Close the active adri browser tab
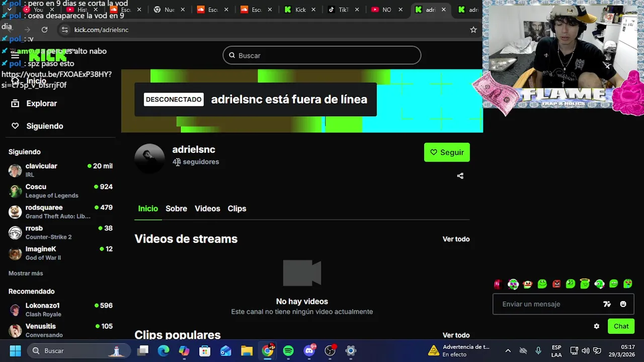Screen dimensions: 644x362 (x=444, y=10)
